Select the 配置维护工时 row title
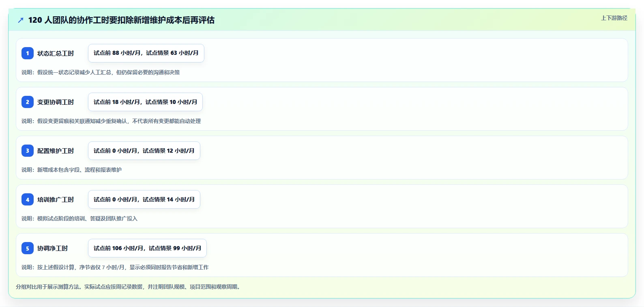The height and width of the screenshot is (307, 644). click(56, 151)
